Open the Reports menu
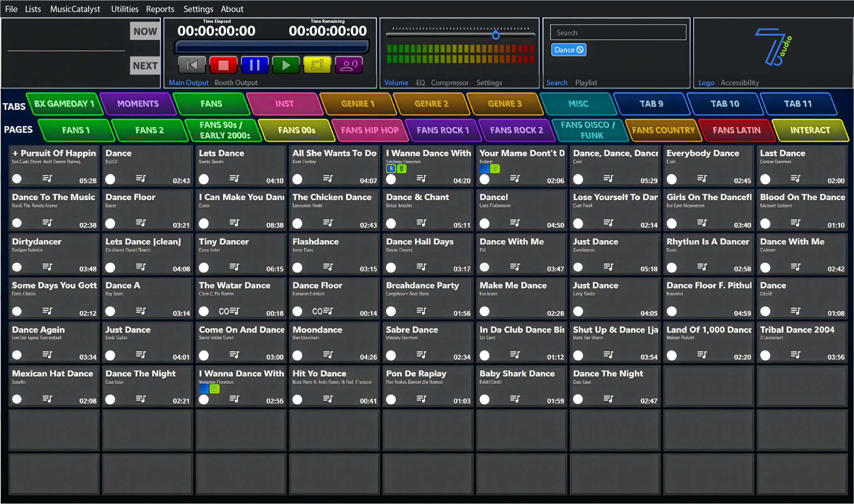The height and width of the screenshot is (504, 854). tap(160, 9)
